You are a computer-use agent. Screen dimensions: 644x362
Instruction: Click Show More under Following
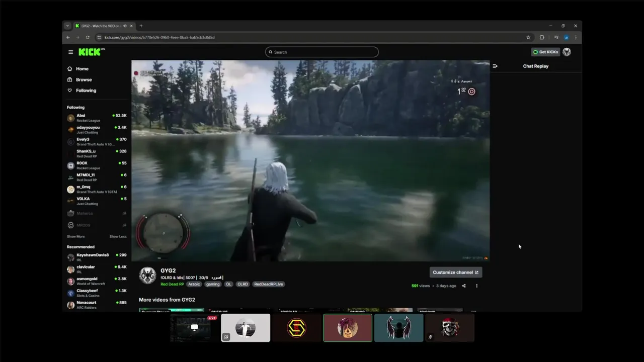(x=75, y=236)
